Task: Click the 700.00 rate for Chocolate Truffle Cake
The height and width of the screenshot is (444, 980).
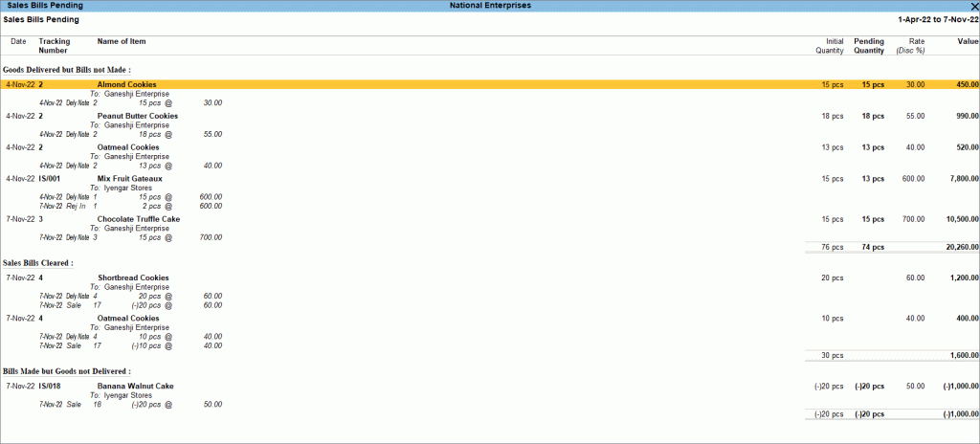Action: coord(914,219)
